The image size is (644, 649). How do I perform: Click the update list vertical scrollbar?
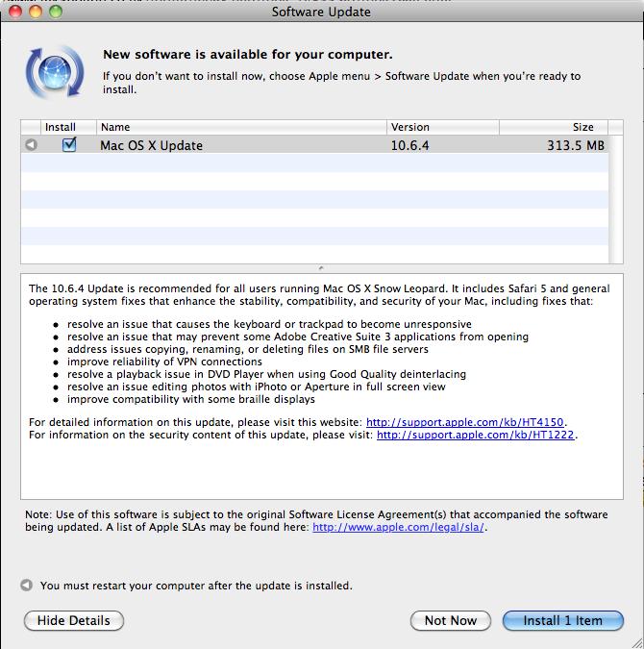pos(616,199)
